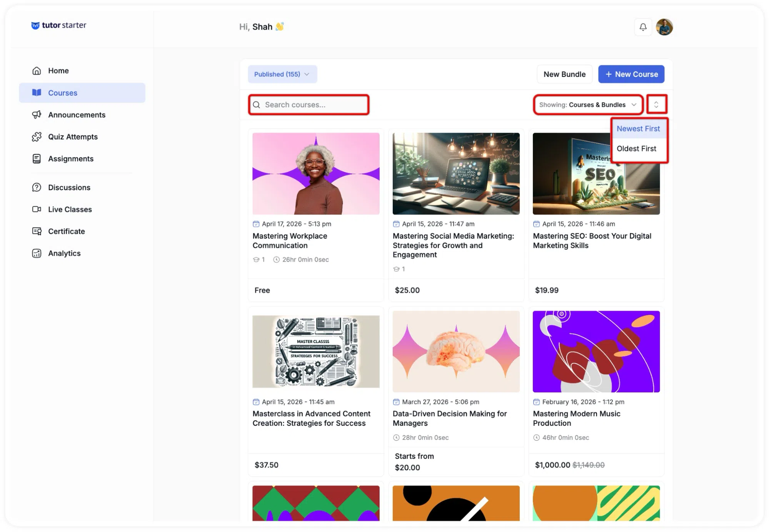
Task: Open Live Classes in the sidebar
Action: [x=82, y=209]
